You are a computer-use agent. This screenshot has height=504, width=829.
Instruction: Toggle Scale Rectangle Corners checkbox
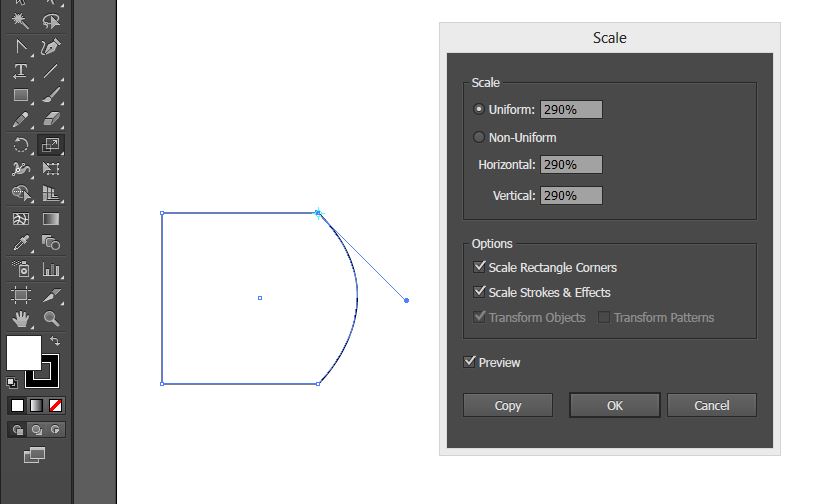click(x=480, y=267)
